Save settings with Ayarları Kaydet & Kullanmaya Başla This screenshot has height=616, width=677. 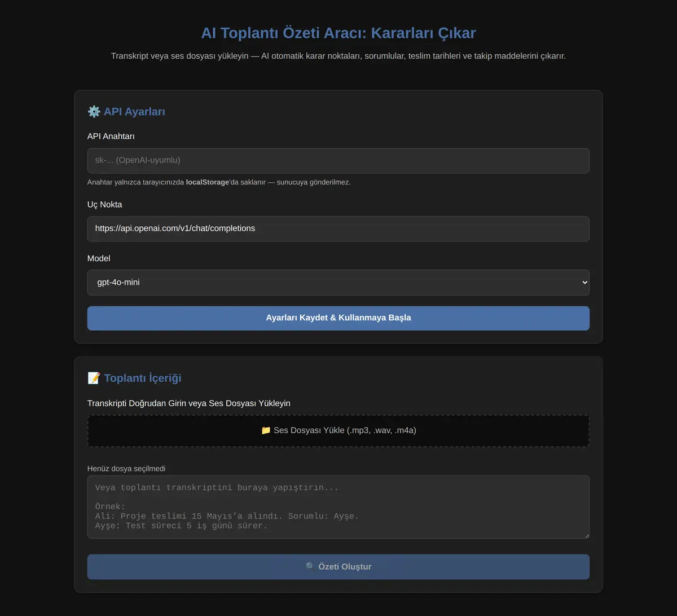[338, 318]
